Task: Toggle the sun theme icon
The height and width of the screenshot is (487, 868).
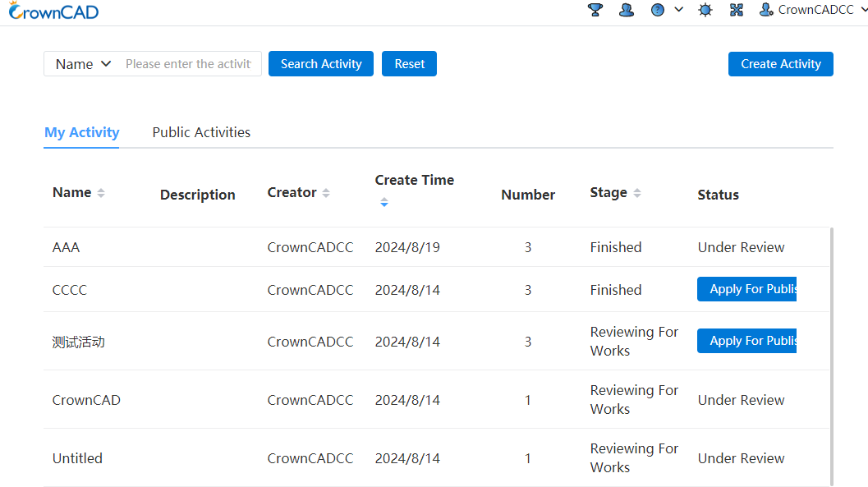Action: click(705, 10)
